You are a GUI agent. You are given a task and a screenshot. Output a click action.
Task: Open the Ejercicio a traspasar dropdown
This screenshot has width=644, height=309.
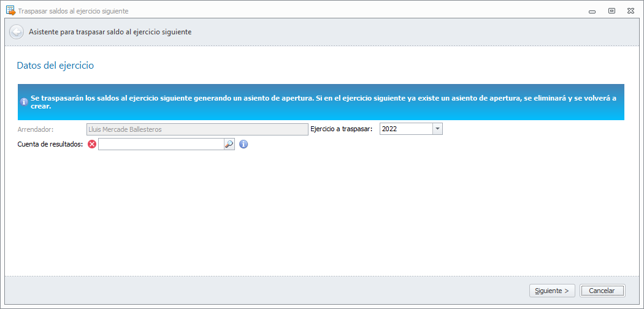pos(437,129)
